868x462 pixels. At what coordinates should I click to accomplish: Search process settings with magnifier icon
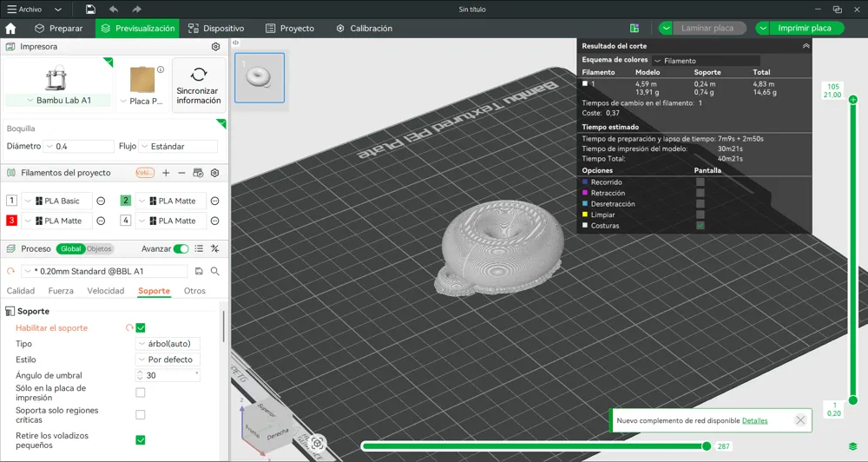(x=214, y=271)
